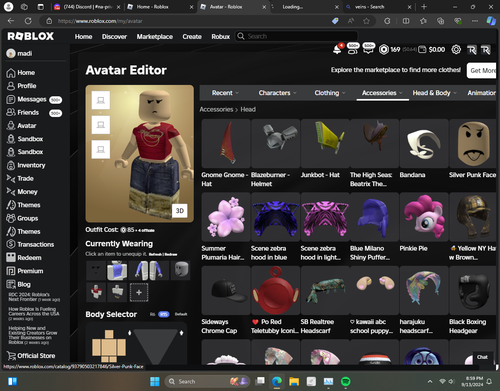Add the page to favorites via the star icon
Screen dimensions: 500x391
366,21
